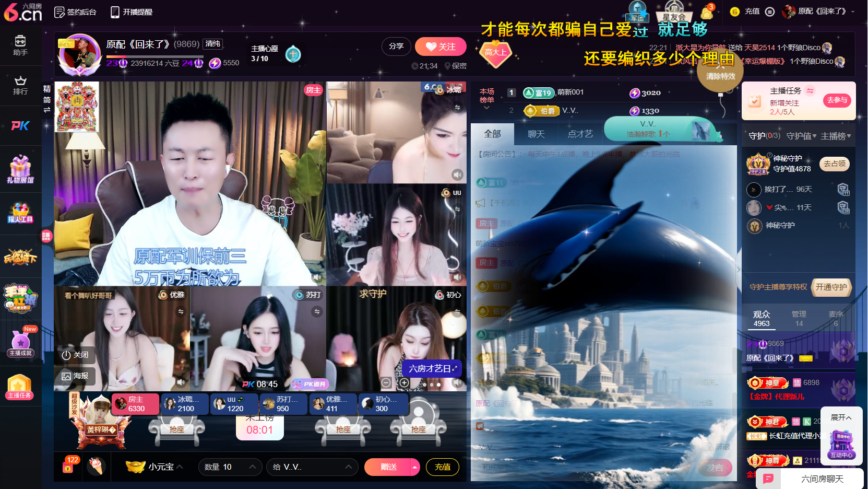Open the 星友会 icon in header

click(x=674, y=11)
